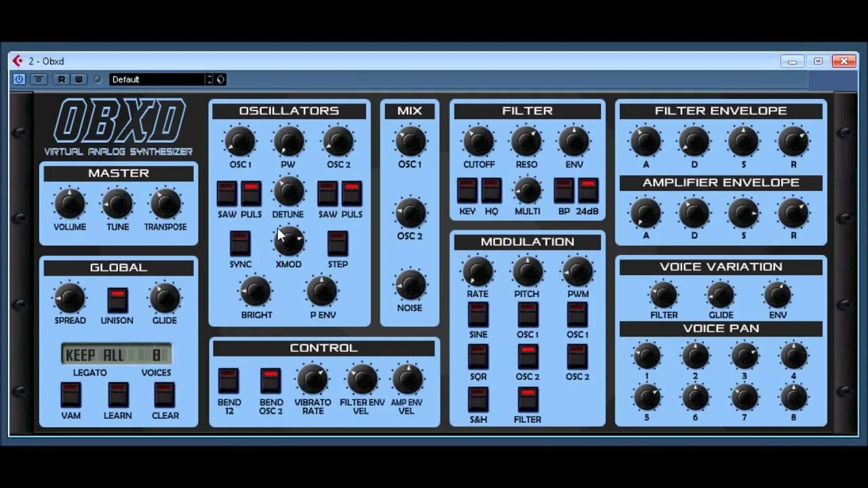Open the Default preset name field

[157, 79]
